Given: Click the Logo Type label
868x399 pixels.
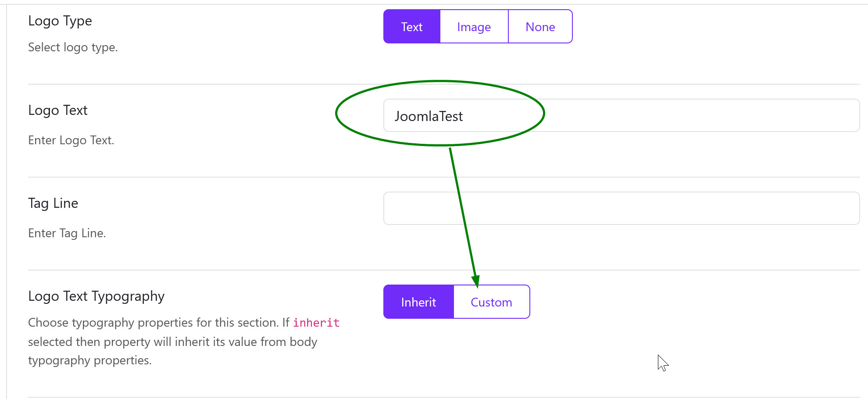Looking at the screenshot, I should (x=60, y=20).
